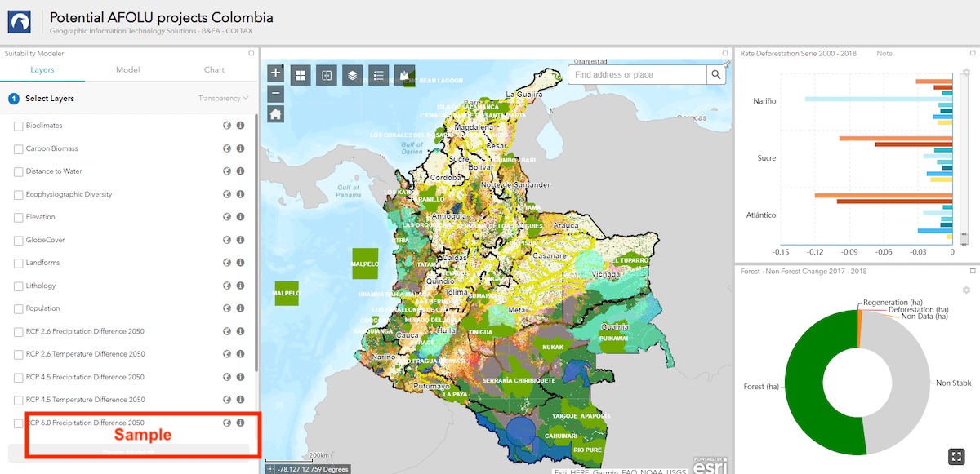The height and width of the screenshot is (474, 980).
Task: Maximize the Rate Deforestation chart panel
Action: [973, 53]
